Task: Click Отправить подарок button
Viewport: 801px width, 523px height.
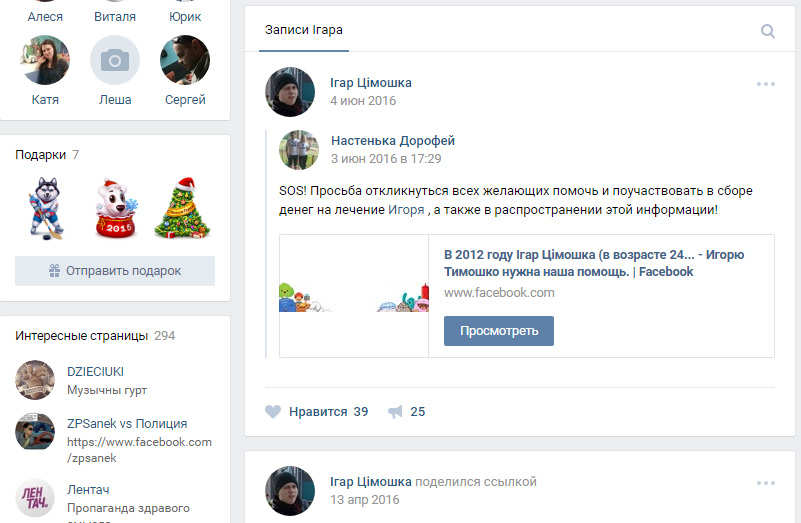Action: coord(115,271)
